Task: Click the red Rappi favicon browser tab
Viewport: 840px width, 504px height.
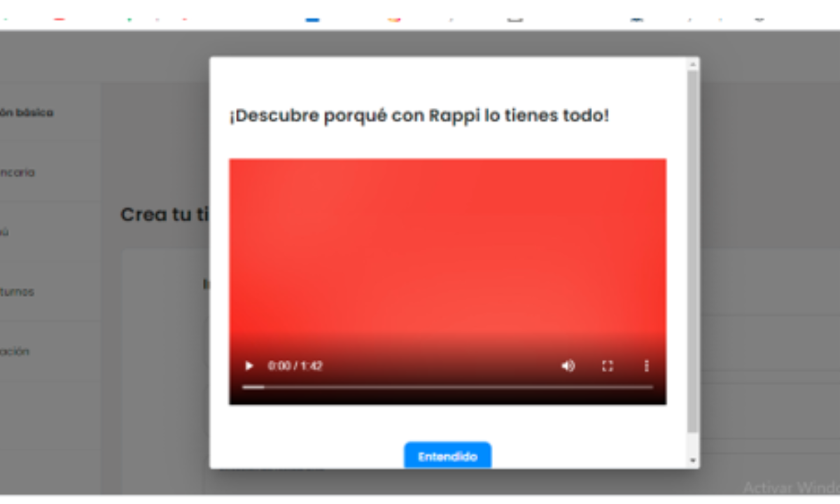Action: pyautogui.click(x=57, y=20)
